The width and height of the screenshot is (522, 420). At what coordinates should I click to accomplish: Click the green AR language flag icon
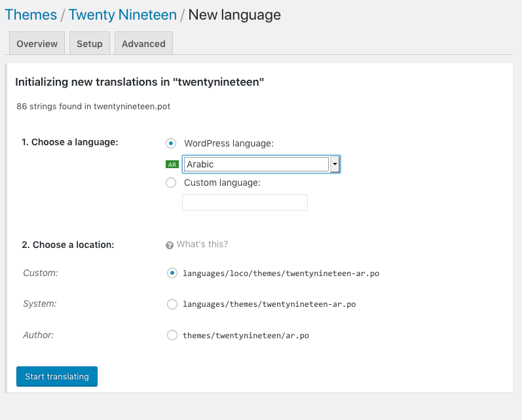tap(172, 164)
